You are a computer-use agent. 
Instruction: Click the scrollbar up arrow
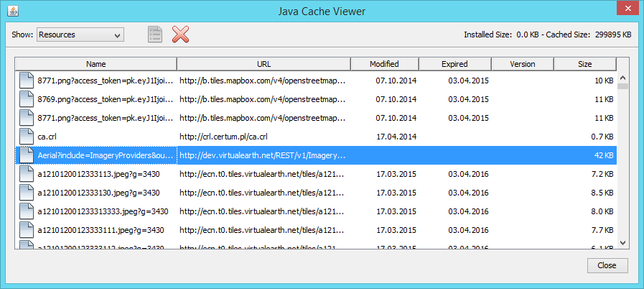tap(622, 78)
